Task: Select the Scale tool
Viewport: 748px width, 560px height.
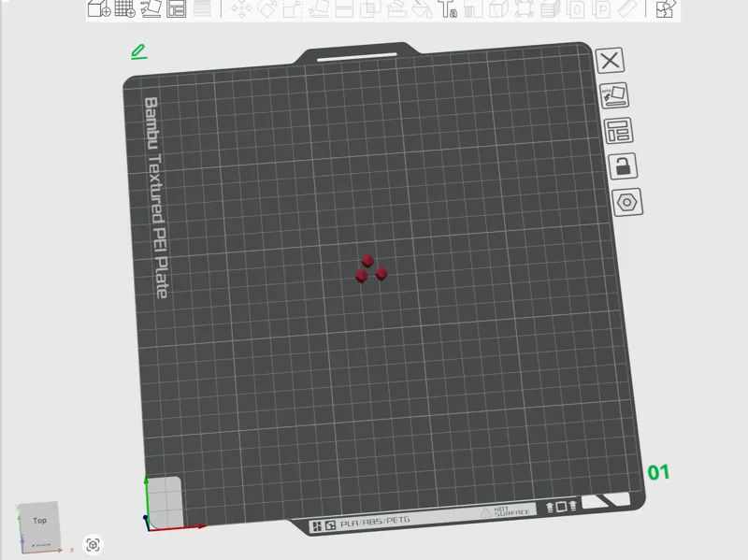Action: tap(293, 8)
